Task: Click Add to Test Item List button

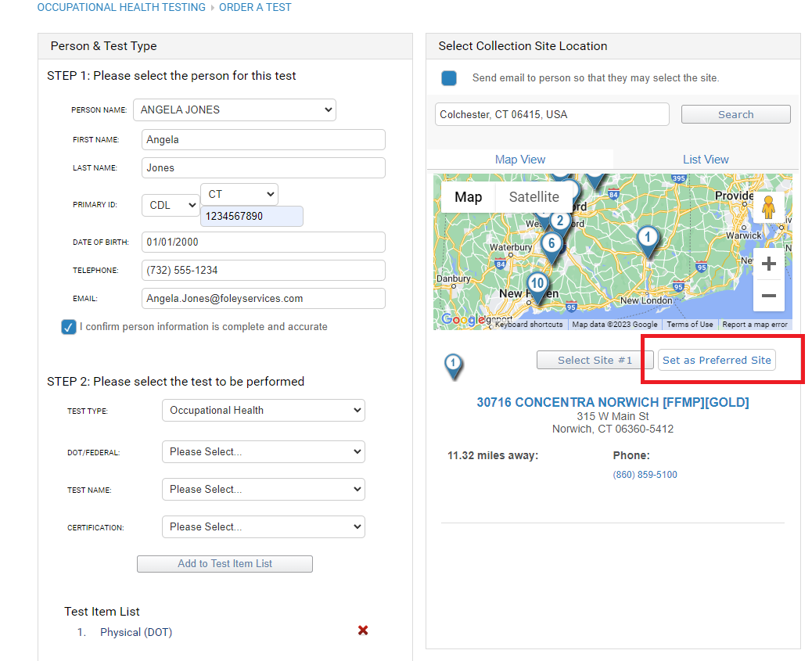Action: click(225, 564)
